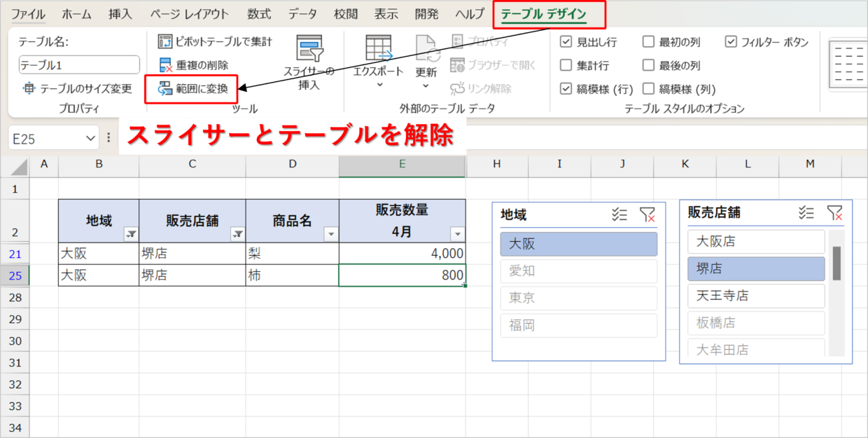The image size is (868, 438).
Task: Open the 商品名 column filter dropdown
Action: (331, 235)
